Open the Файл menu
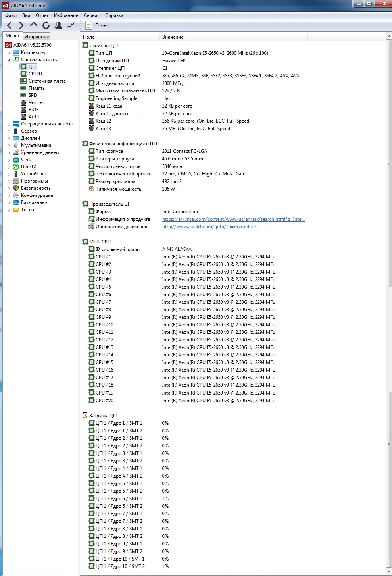Viewport: 392px width, 576px height. coord(11,15)
